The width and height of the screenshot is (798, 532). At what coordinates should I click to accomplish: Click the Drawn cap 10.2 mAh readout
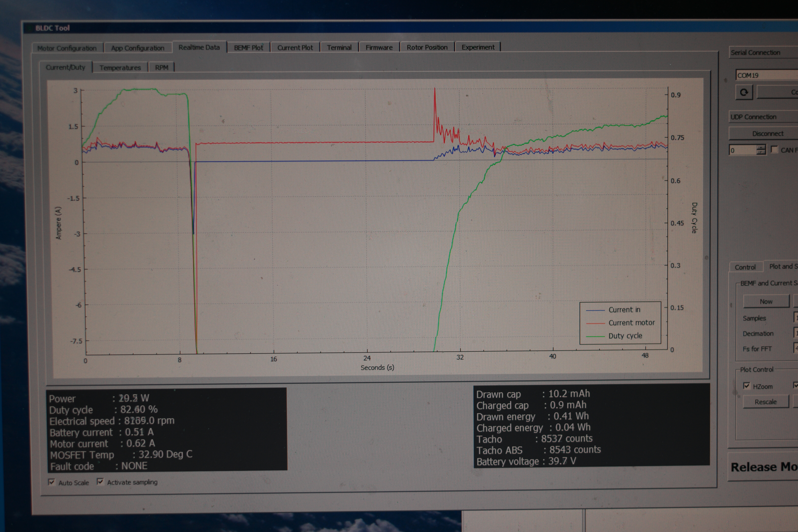(533, 394)
